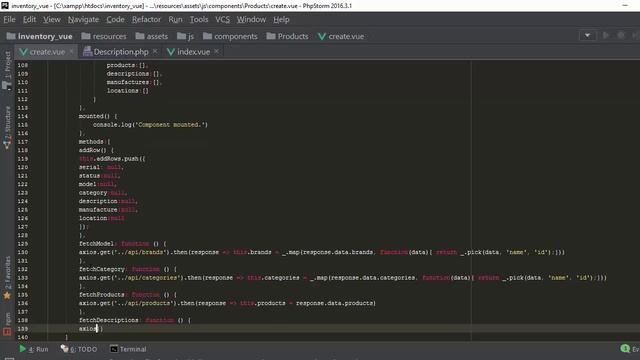Click 'fetchCategory' on line 132
The width and height of the screenshot is (640, 360).
[102, 269]
